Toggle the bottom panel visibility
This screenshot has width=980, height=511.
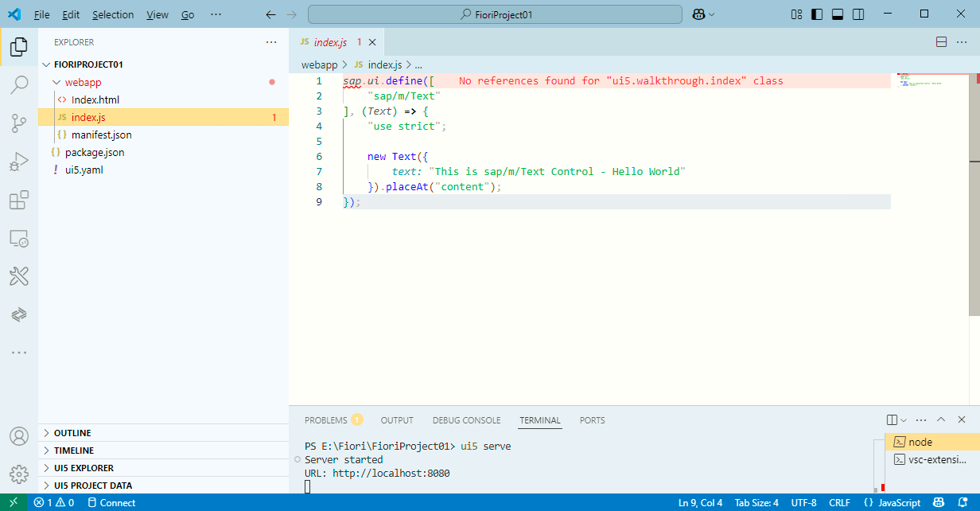(838, 14)
